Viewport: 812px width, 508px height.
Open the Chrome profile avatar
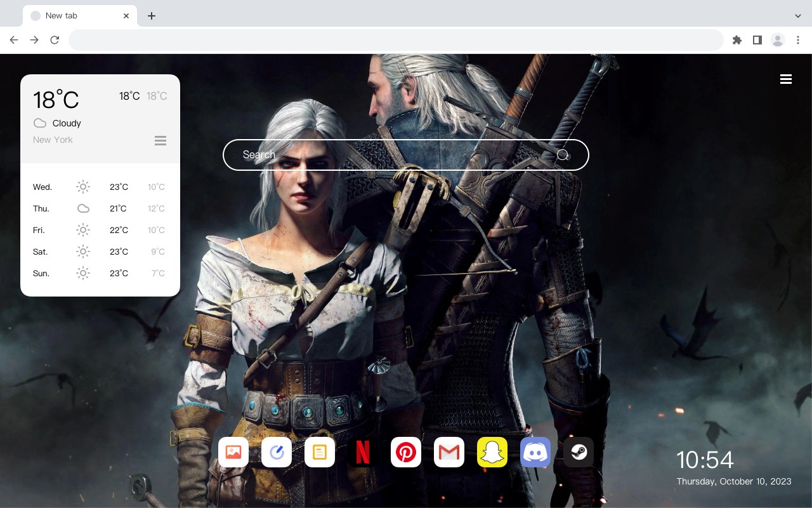point(778,40)
